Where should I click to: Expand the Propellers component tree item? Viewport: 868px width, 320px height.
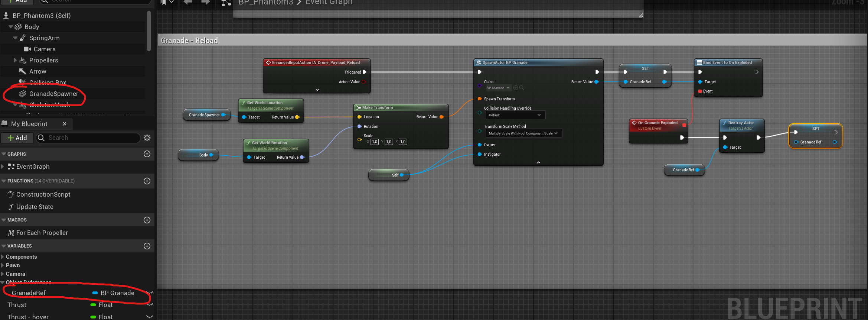[x=15, y=60]
